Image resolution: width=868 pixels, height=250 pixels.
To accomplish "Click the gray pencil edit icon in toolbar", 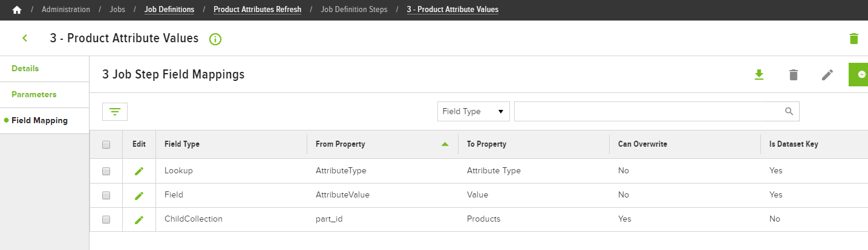I will [x=827, y=74].
